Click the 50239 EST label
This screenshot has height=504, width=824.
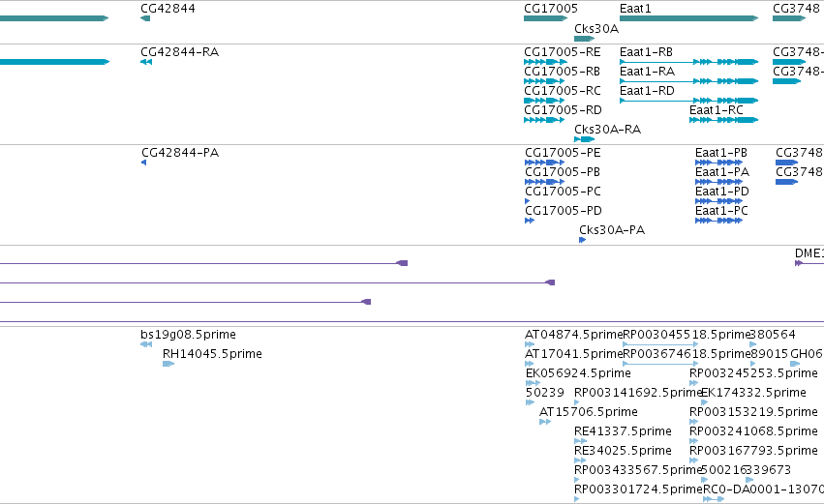[544, 393]
